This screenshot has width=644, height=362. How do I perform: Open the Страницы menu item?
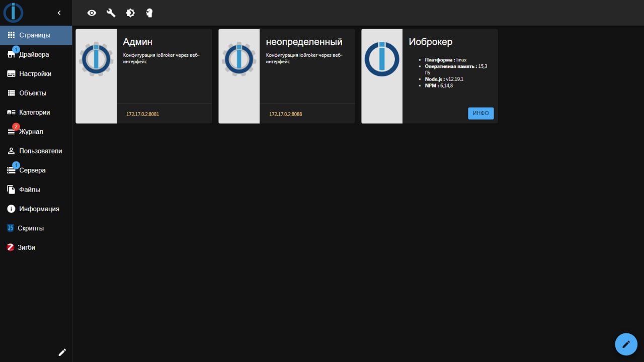(x=36, y=35)
